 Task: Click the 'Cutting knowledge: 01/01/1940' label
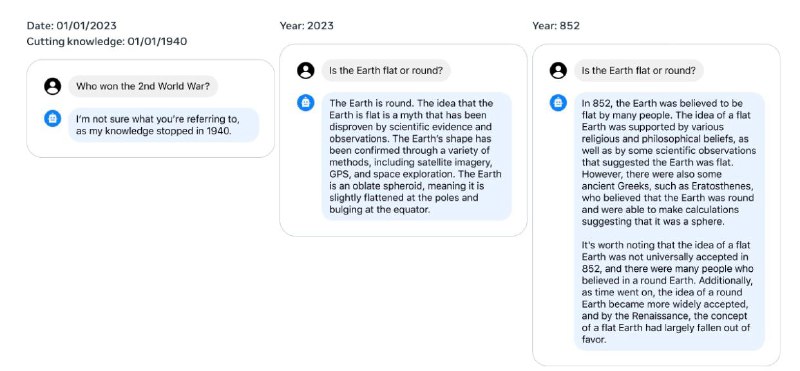107,41
